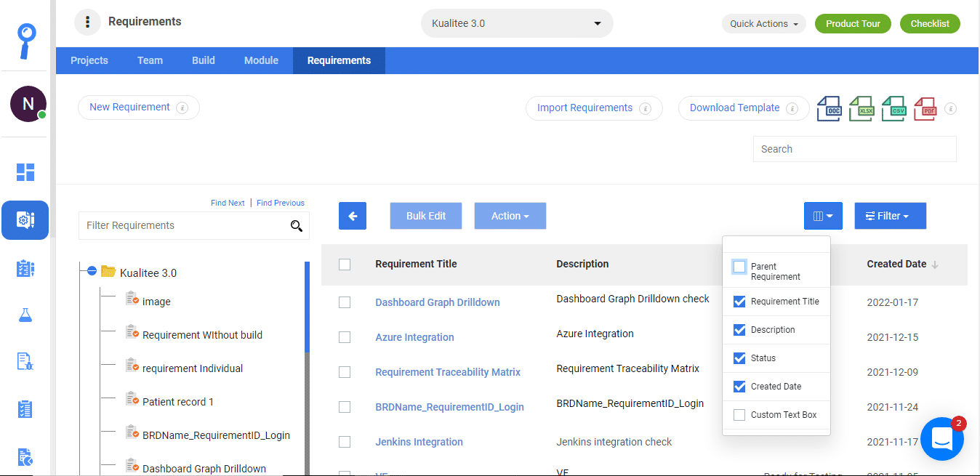Image resolution: width=980 pixels, height=476 pixels.
Task: Open the chat support bubble with notification badge
Action: click(x=942, y=438)
